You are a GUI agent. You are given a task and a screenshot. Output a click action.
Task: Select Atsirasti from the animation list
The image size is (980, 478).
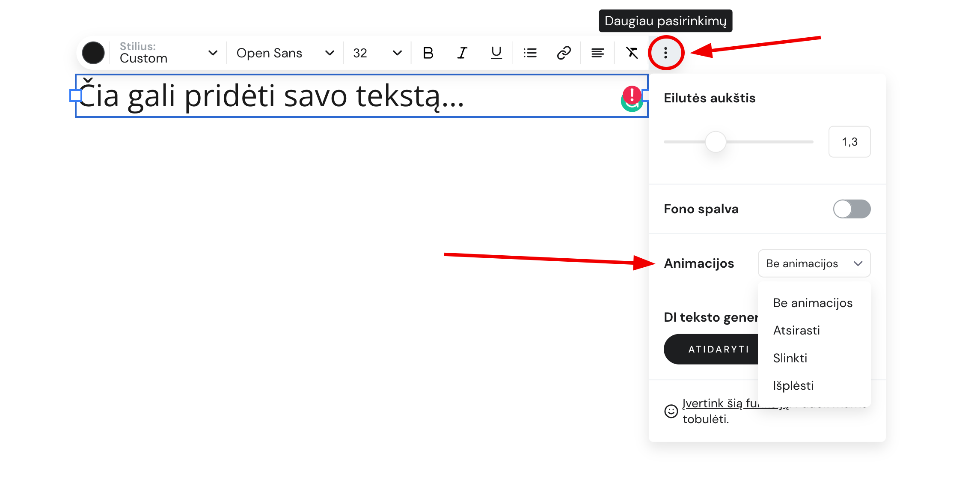(796, 330)
